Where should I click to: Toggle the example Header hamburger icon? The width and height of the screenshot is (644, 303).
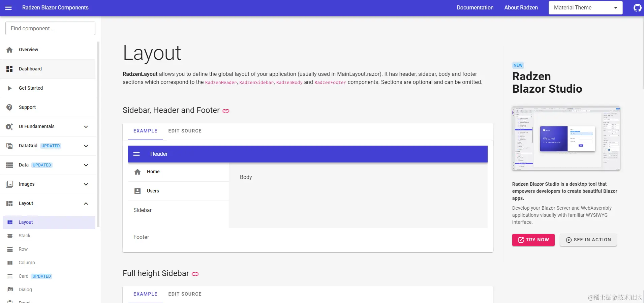coord(136,154)
